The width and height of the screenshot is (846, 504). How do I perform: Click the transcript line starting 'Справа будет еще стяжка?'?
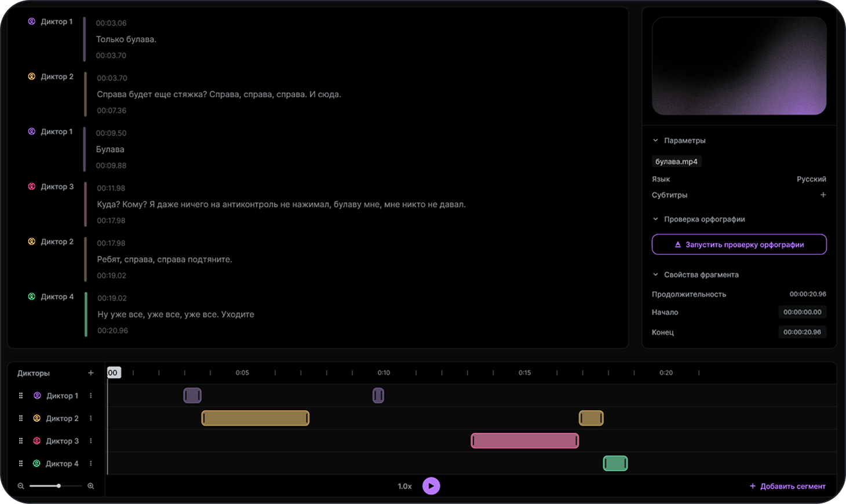(219, 94)
